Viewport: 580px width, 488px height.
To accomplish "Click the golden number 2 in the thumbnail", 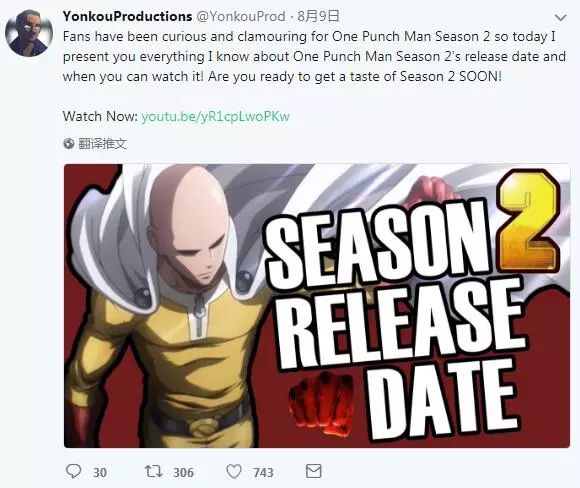I will [528, 221].
